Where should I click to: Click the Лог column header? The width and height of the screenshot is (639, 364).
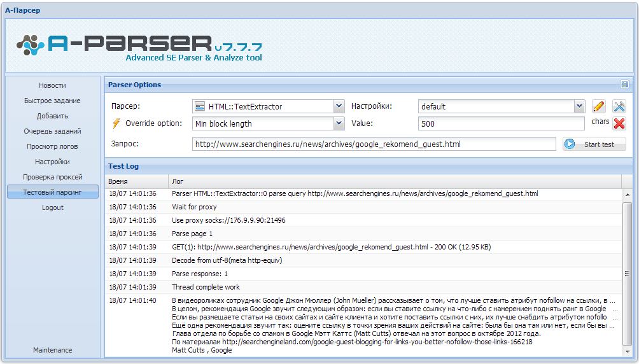395,181
